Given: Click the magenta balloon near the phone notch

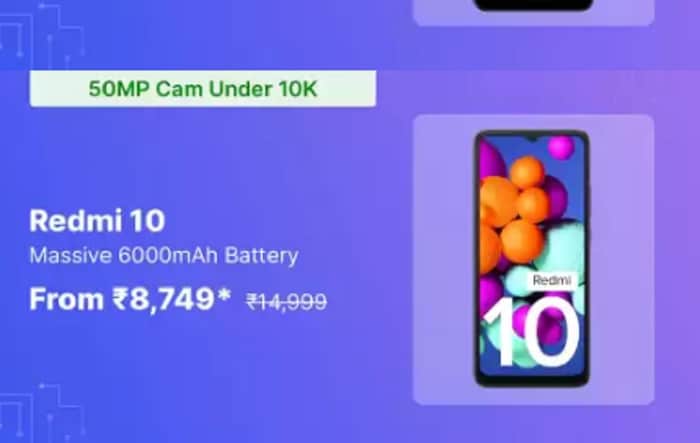Looking at the screenshot, I should click(x=561, y=147).
